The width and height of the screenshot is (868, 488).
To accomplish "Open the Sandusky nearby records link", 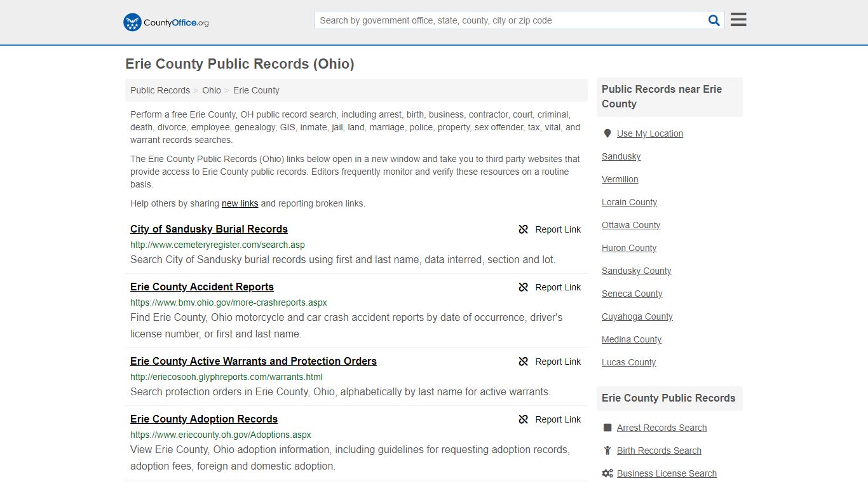I will pos(621,156).
